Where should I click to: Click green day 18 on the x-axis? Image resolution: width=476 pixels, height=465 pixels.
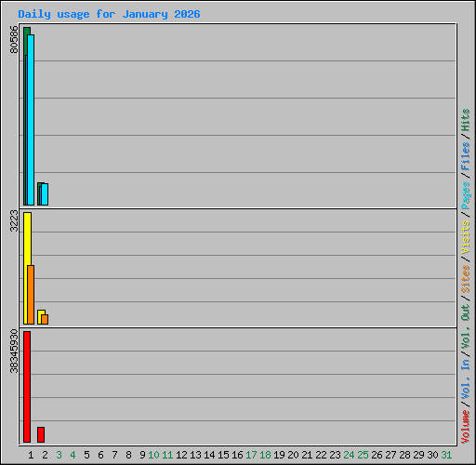coord(265,455)
